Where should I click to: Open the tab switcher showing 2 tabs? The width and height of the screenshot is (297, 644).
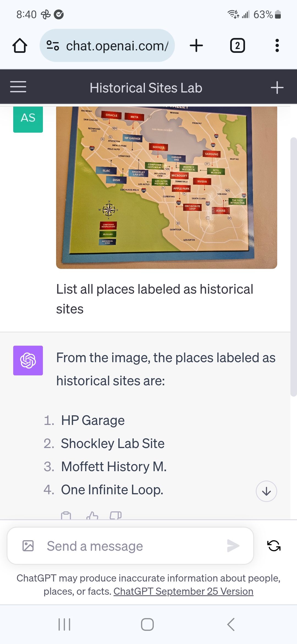(x=237, y=45)
